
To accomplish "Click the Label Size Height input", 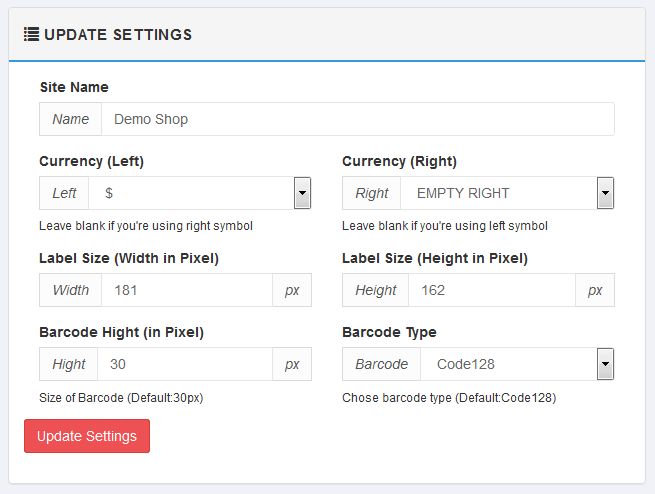I will click(489, 290).
